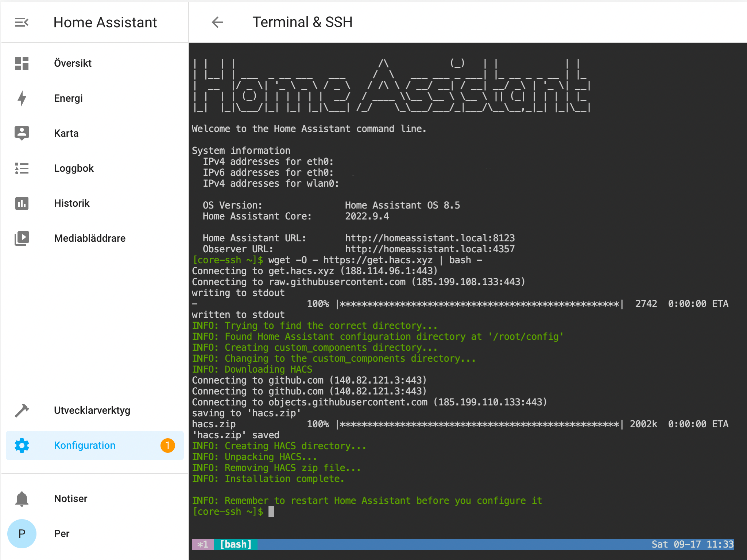Open the Konfiguration menu item
The width and height of the screenshot is (747, 560).
(x=85, y=445)
